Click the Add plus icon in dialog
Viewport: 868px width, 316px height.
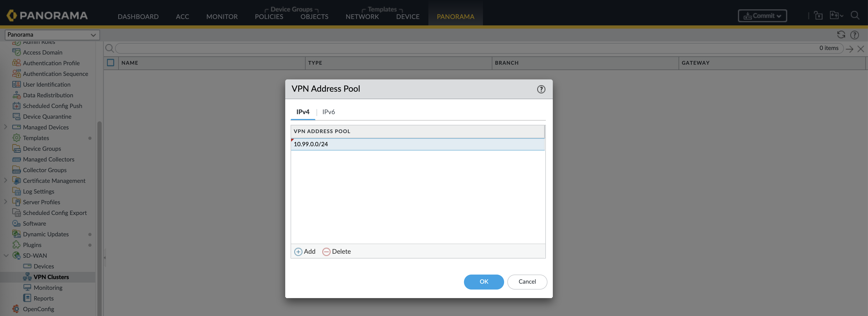click(x=298, y=252)
